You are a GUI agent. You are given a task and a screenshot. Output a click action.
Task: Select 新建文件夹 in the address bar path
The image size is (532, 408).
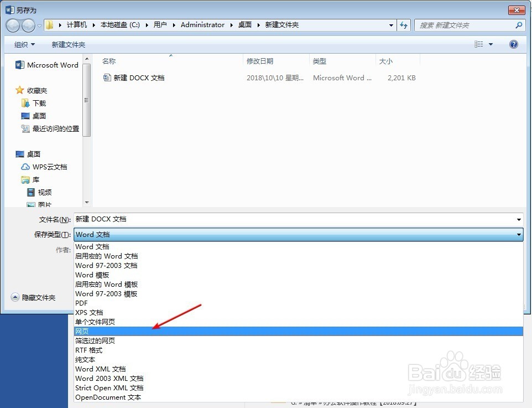[x=281, y=25]
